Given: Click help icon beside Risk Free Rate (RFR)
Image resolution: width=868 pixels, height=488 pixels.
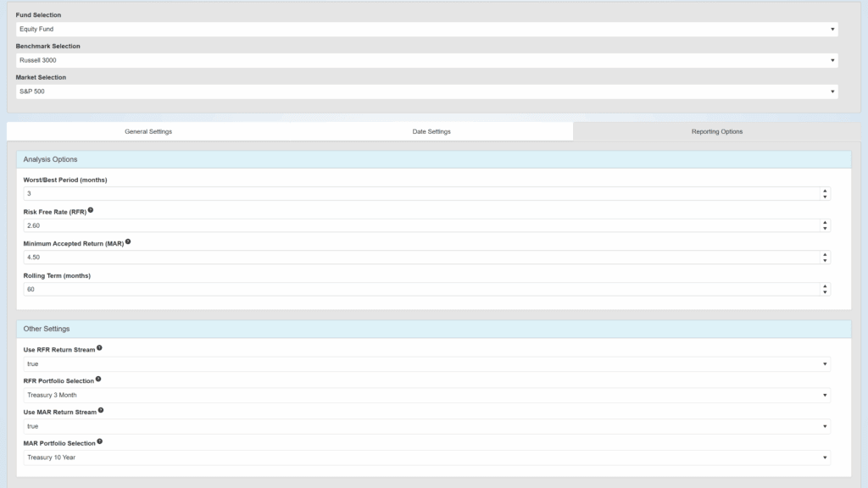Looking at the screenshot, I should pyautogui.click(x=91, y=210).
